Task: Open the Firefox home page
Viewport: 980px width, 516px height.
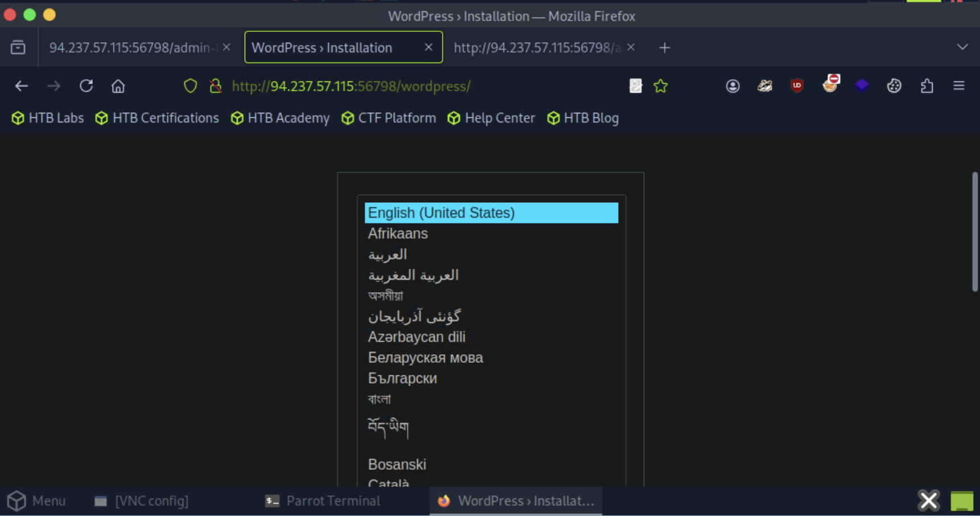Action: (118, 86)
